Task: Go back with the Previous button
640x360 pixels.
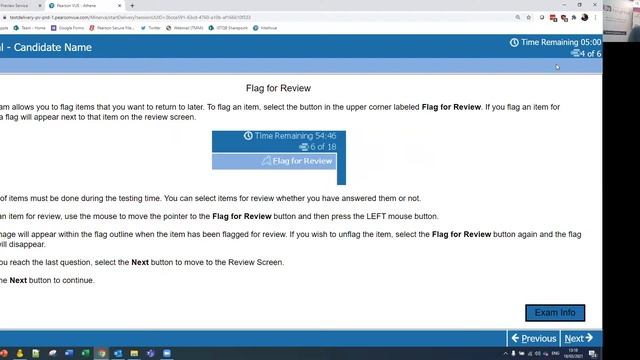Action: (x=533, y=338)
